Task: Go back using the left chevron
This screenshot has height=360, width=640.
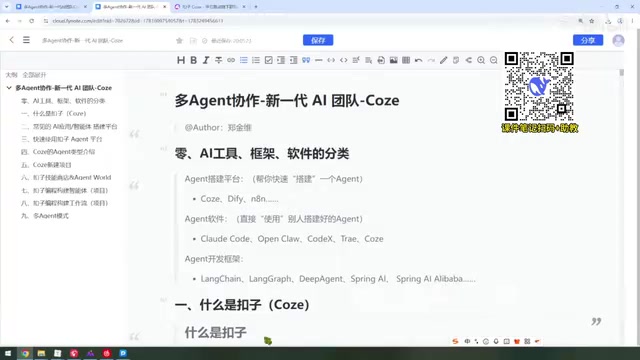Action: pos(11,40)
